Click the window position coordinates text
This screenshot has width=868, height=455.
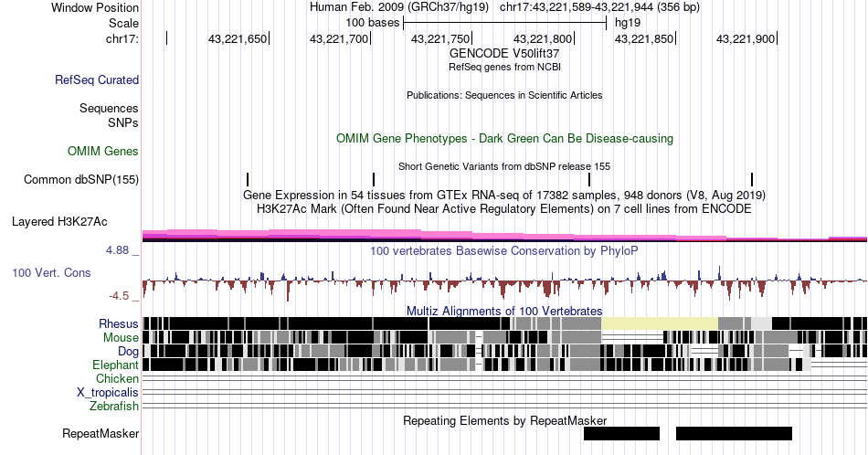(x=599, y=7)
